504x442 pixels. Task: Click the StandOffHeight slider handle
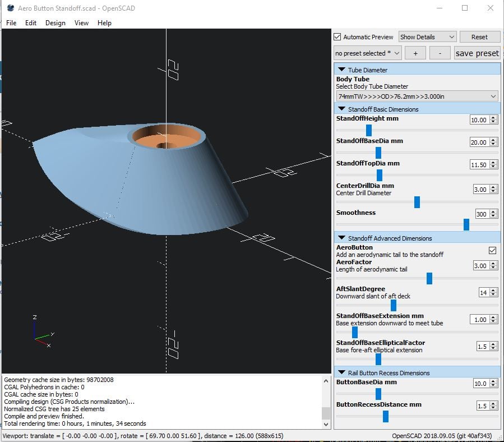click(369, 130)
